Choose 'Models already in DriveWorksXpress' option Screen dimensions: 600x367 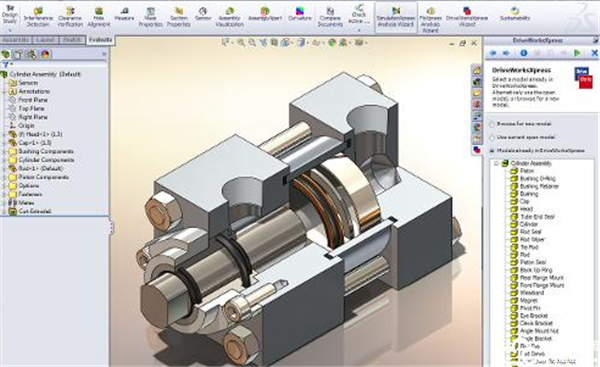pyautogui.click(x=492, y=151)
